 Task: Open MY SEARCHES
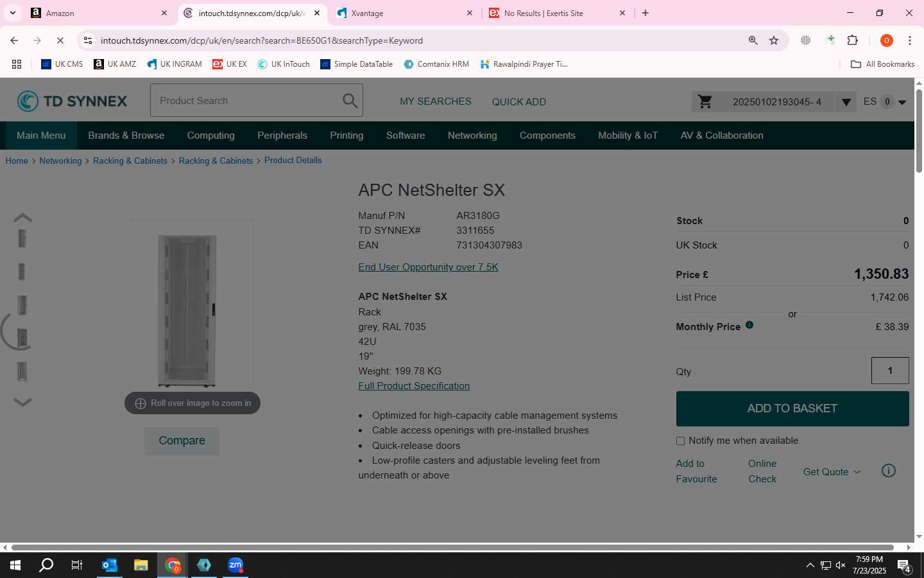[435, 101]
